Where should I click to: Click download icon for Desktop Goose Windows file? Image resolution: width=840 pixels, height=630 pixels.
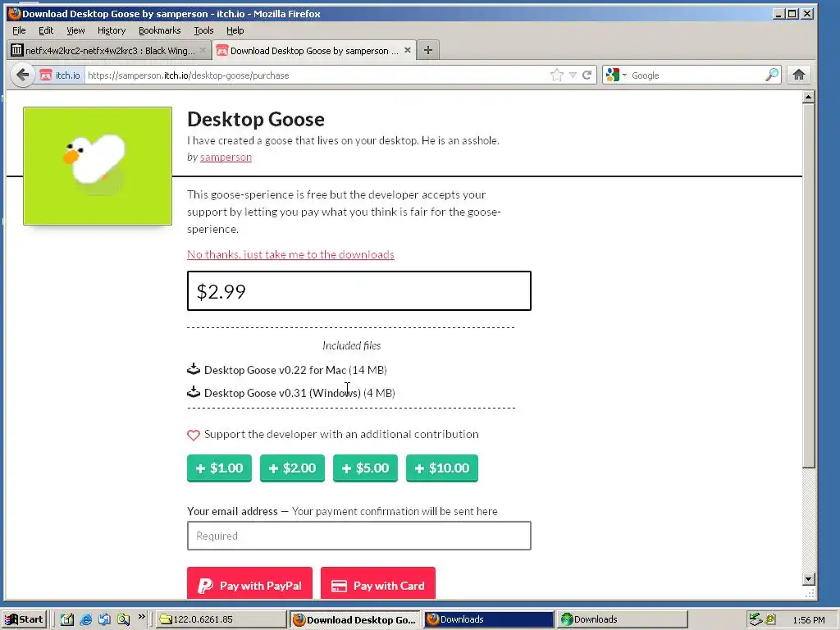(x=194, y=392)
